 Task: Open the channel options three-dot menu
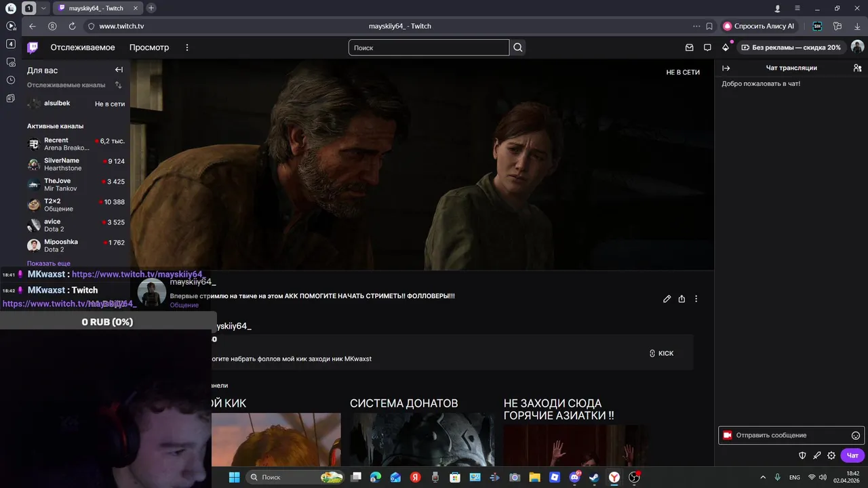tap(696, 299)
